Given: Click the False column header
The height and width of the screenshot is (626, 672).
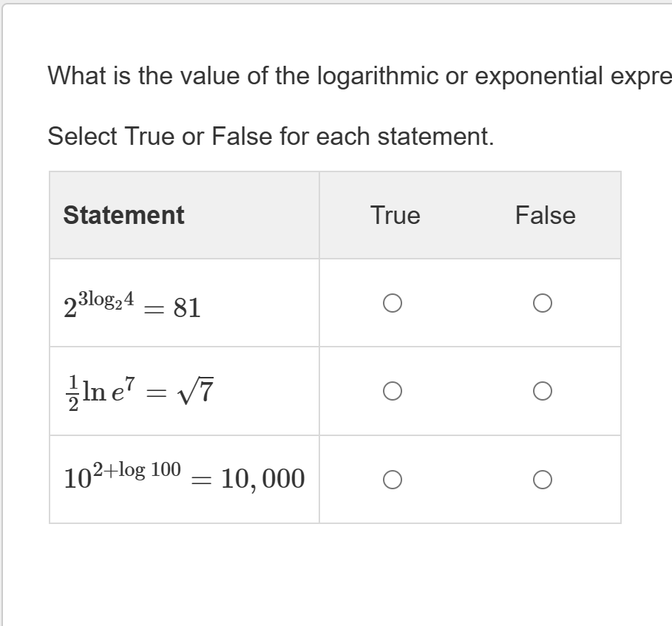Looking at the screenshot, I should pyautogui.click(x=546, y=215).
